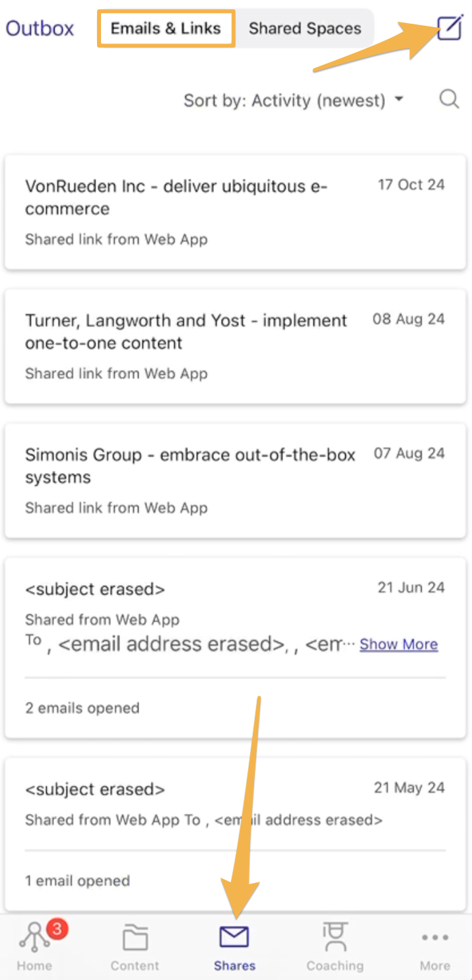This screenshot has width=472, height=980.
Task: View the 1 email opened activity
Action: (x=77, y=880)
